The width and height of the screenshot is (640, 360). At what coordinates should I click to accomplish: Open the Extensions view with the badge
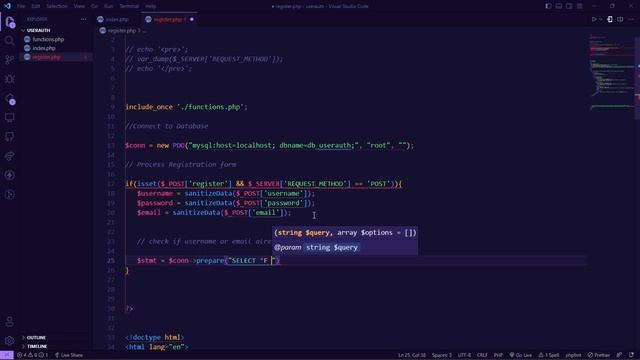(10, 98)
